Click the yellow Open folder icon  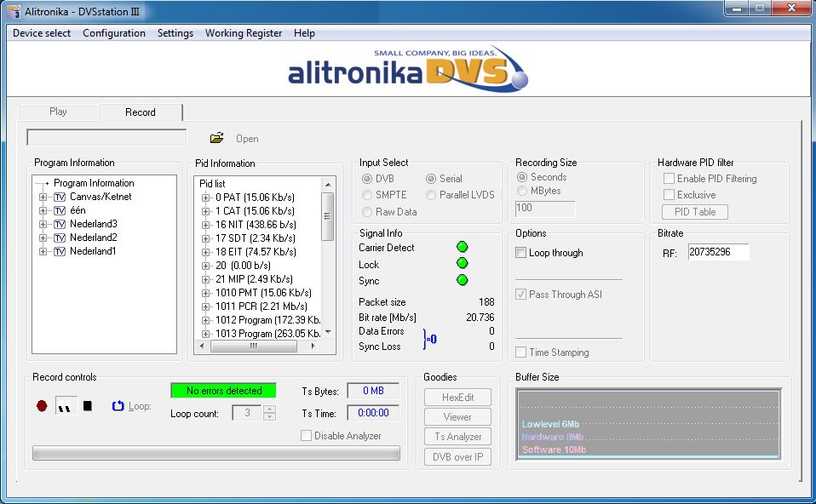point(216,138)
